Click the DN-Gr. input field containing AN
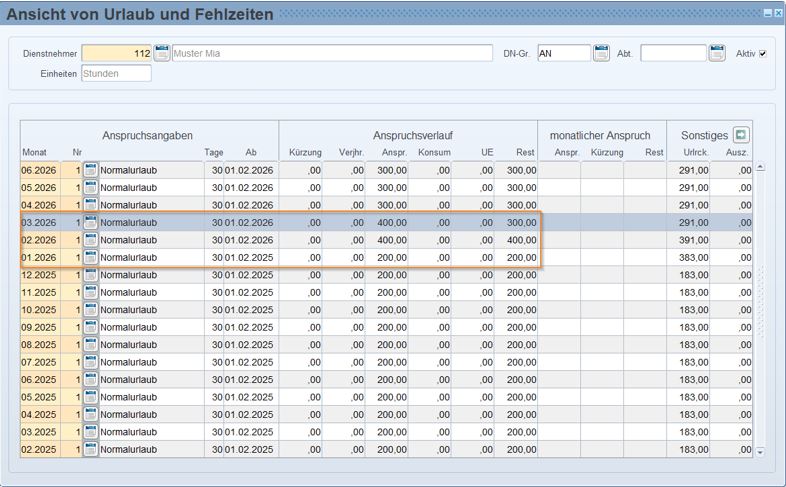The image size is (786, 487). tap(563, 53)
